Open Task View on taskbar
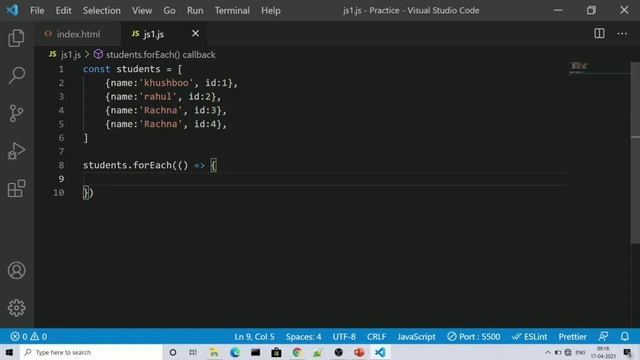Image resolution: width=640 pixels, height=360 pixels. (193, 352)
